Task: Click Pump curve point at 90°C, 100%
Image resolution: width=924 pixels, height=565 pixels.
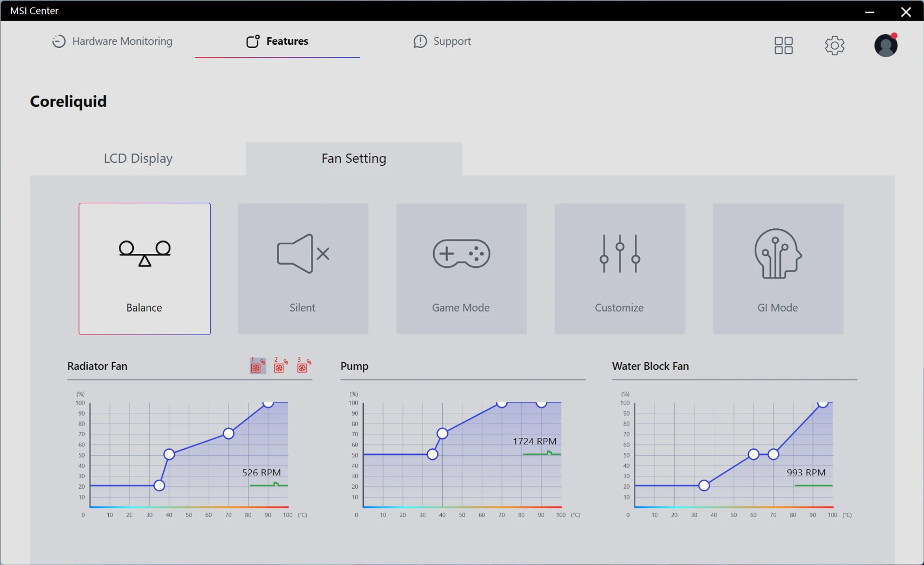Action: coord(541,404)
